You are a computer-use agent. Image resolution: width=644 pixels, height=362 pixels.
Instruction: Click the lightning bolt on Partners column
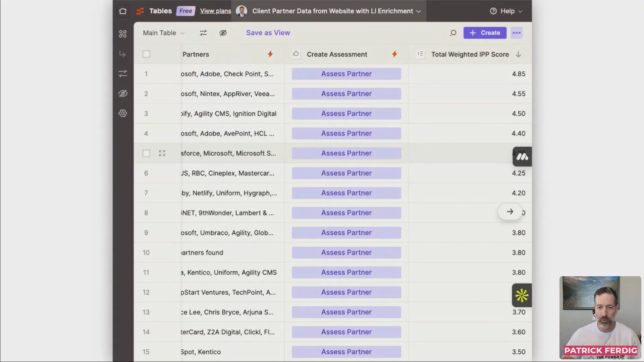point(270,54)
